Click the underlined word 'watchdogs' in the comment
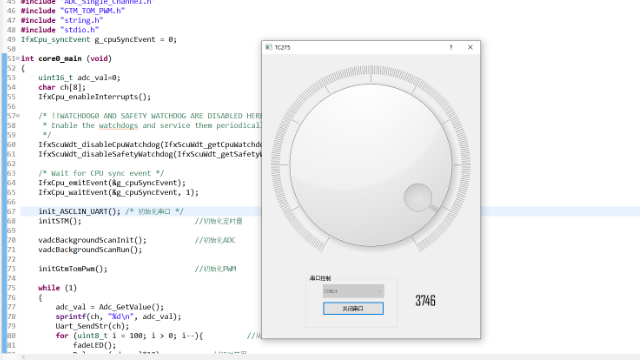 (x=118, y=126)
